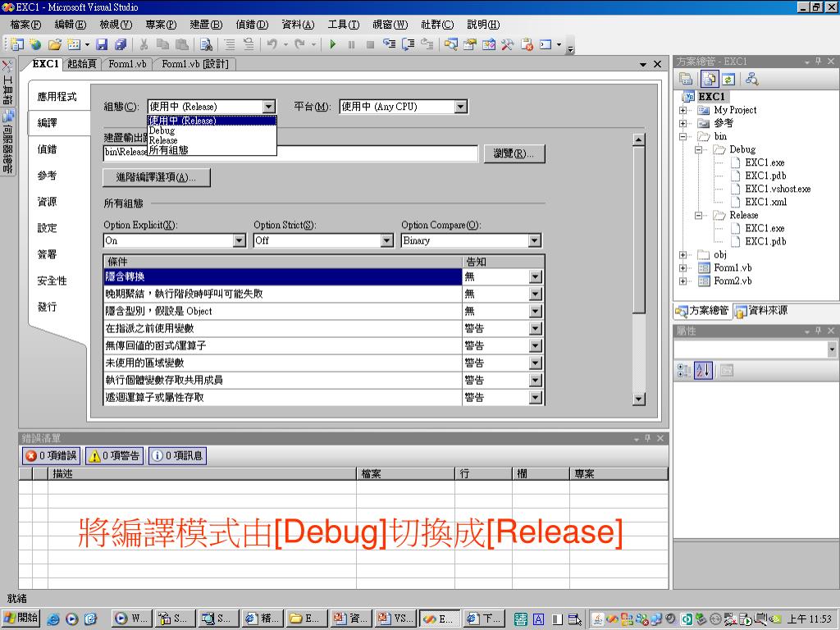Click the Redo arrow icon

300,44
